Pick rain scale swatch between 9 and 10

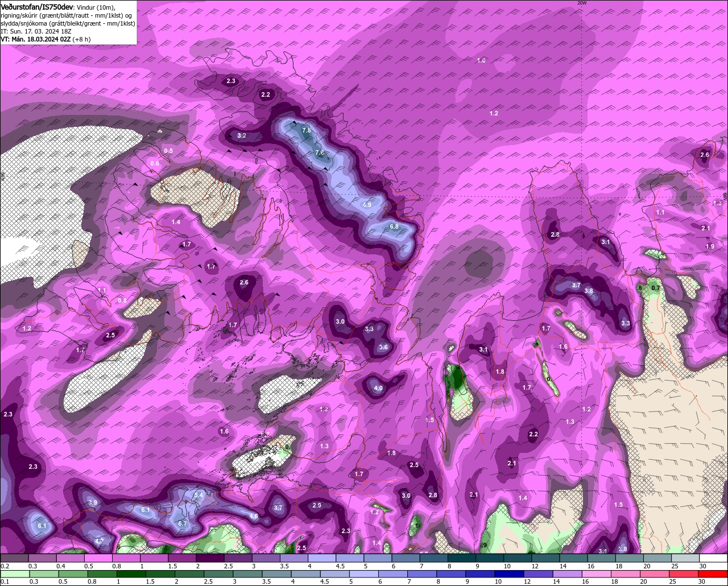[480, 573]
